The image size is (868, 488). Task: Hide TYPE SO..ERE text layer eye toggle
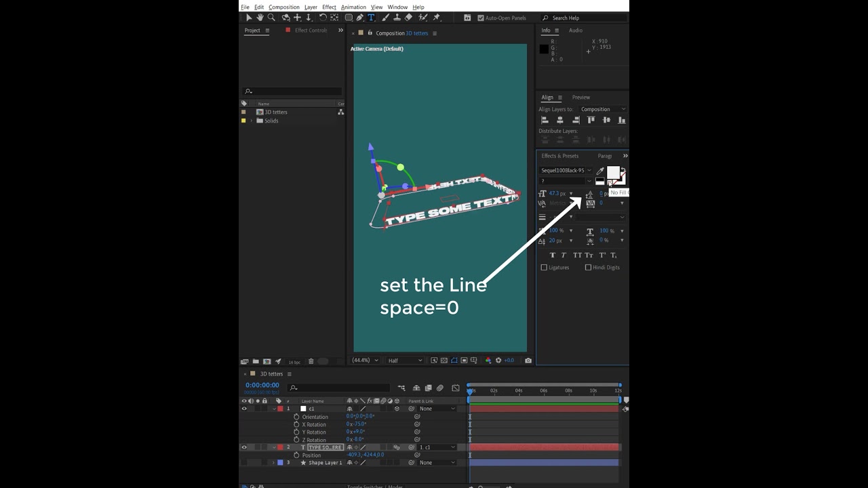click(x=244, y=447)
